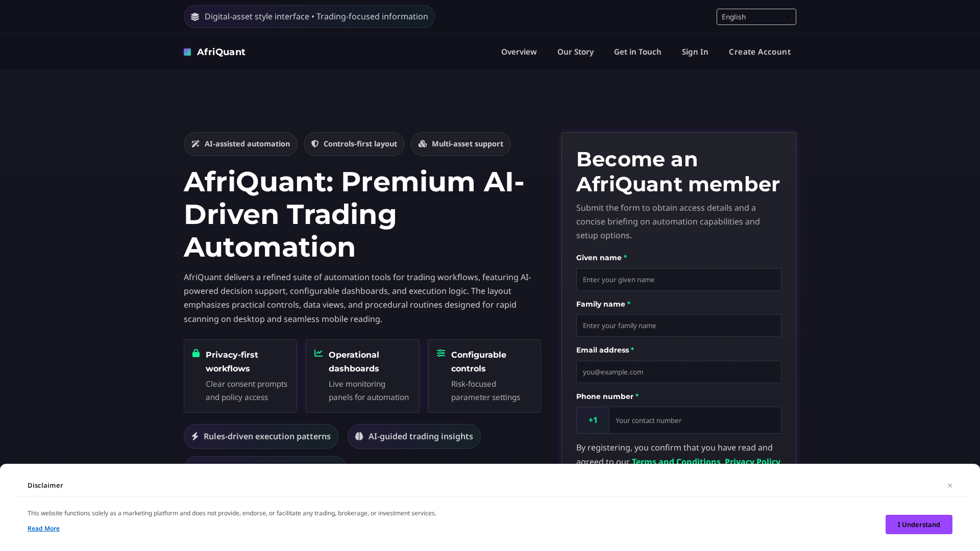Click the magic wand AI-assisted automation icon
This screenshot has height=551, width=980.
tap(195, 144)
